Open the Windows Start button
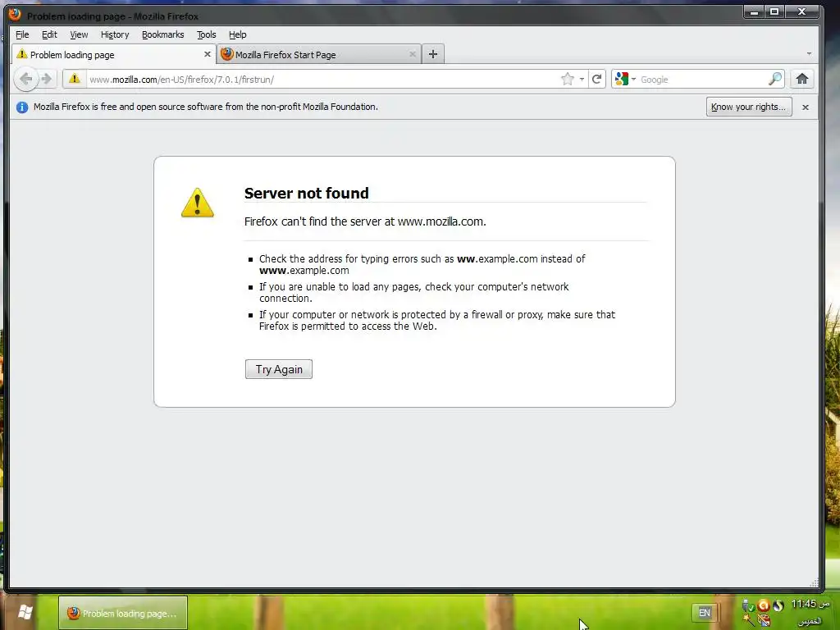The image size is (840, 630). pyautogui.click(x=25, y=612)
